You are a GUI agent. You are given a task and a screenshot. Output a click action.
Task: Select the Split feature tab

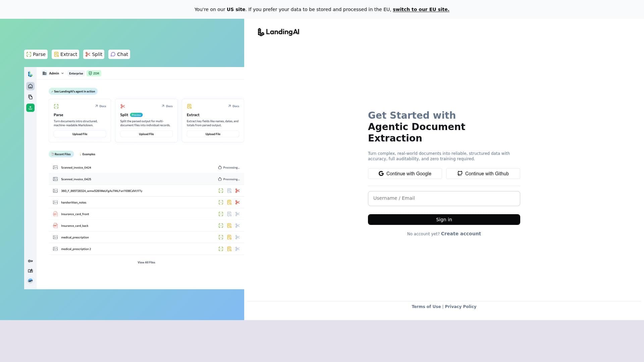pos(94,54)
